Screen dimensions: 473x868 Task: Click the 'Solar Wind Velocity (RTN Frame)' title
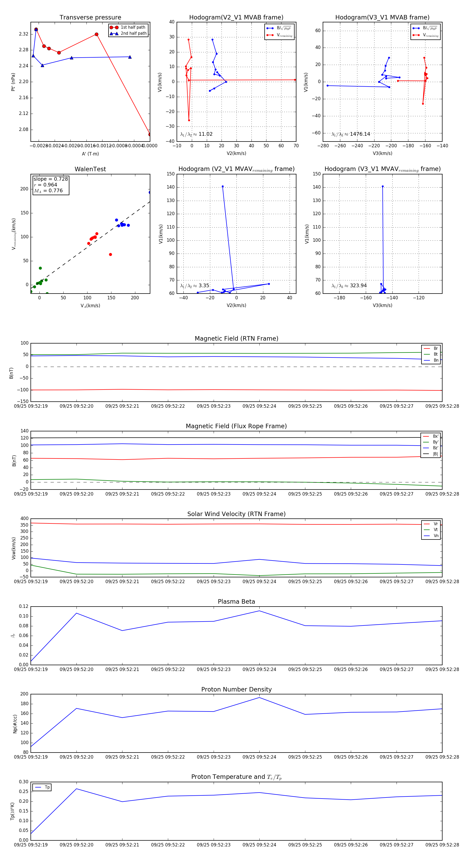click(236, 514)
